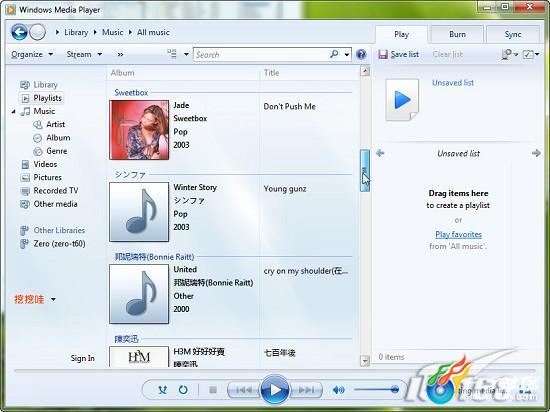Click the Unsaved list title link
This screenshot has width=550, height=412.
click(453, 83)
